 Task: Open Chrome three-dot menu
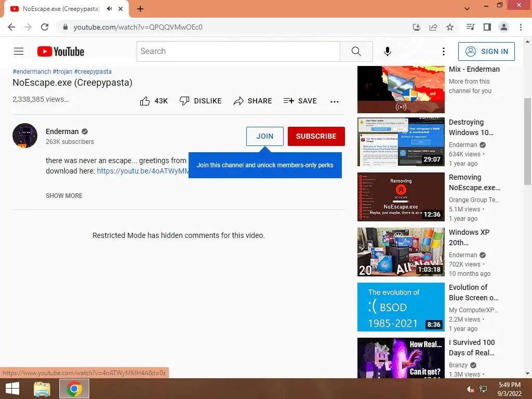[x=521, y=27]
